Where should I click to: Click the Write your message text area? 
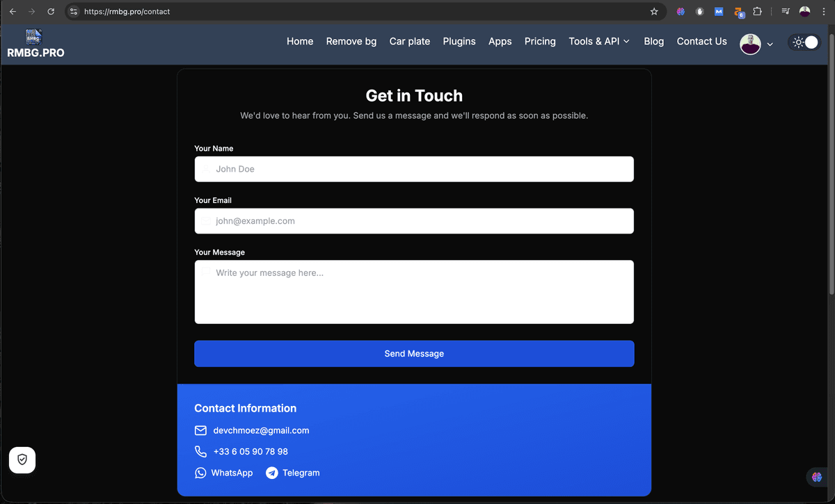click(x=414, y=291)
